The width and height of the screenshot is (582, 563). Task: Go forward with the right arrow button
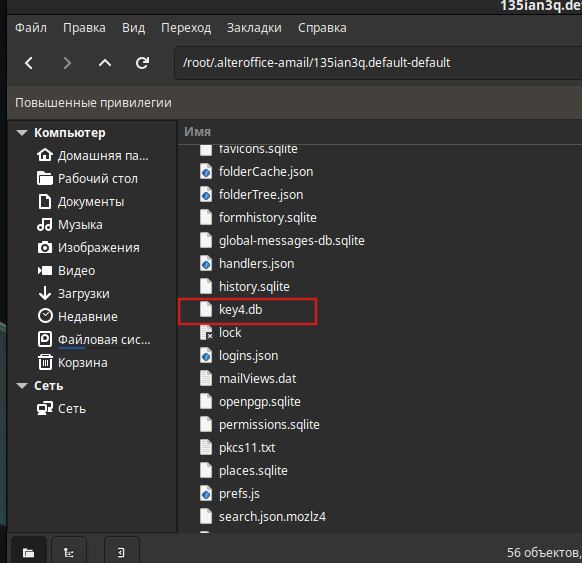pyautogui.click(x=67, y=63)
